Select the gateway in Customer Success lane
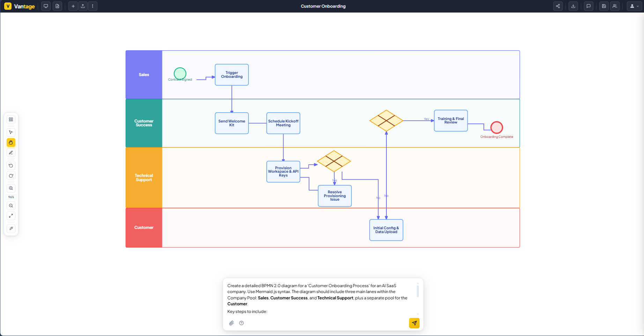Image resolution: width=644 pixels, height=336 pixels. (386, 121)
